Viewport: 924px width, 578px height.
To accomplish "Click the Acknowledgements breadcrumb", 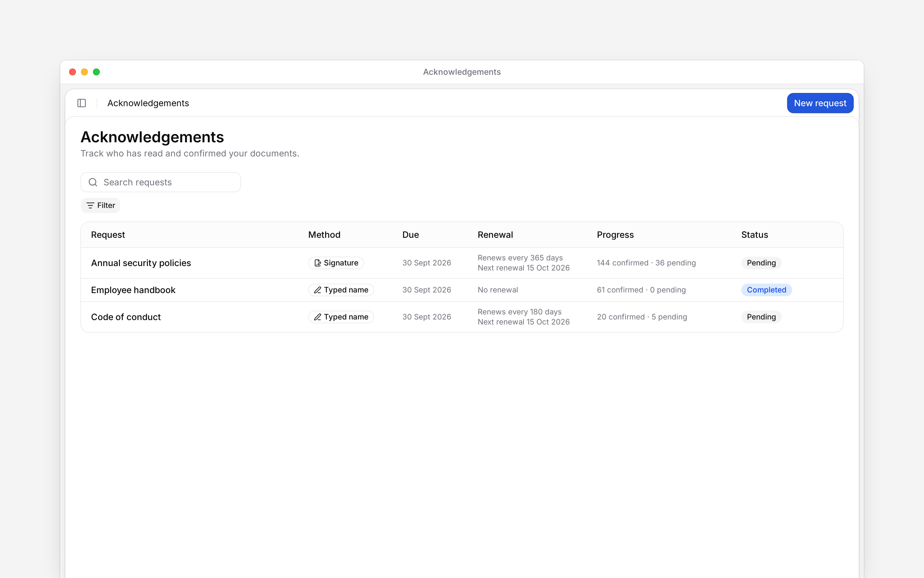I will pos(148,103).
